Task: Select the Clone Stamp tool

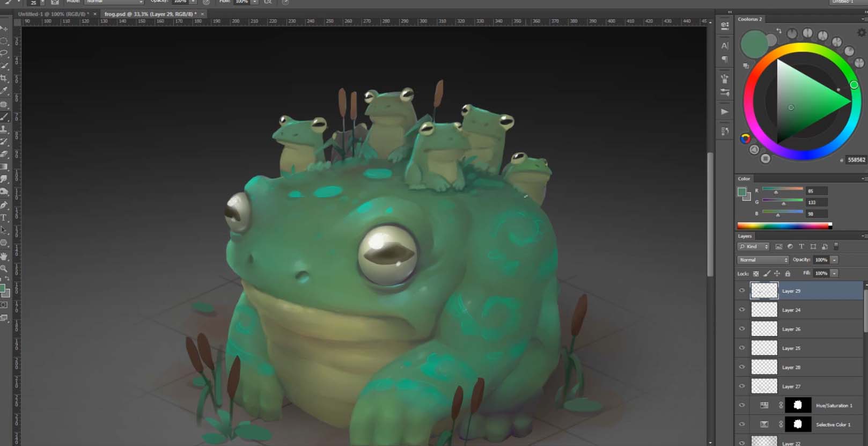Action: [4, 129]
